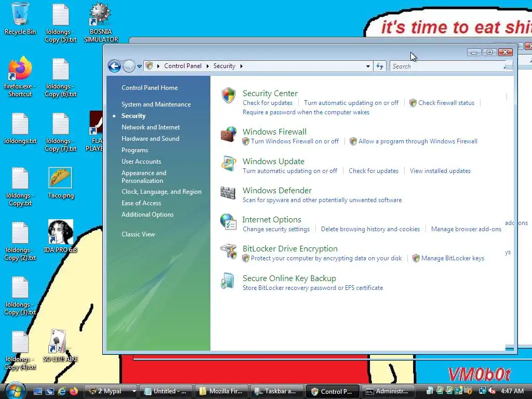Refresh the Control Panel address bar
Screen dimensions: 532x399
(380, 66)
